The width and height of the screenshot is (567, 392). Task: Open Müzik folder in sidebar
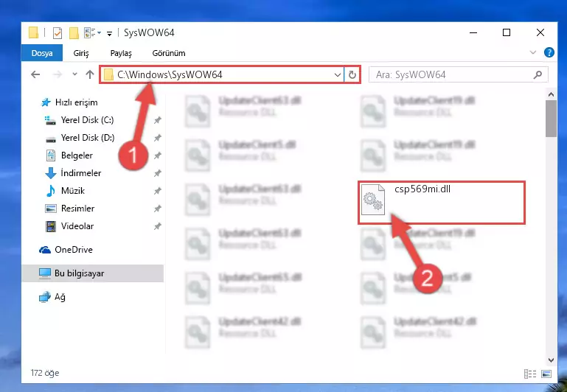(73, 191)
